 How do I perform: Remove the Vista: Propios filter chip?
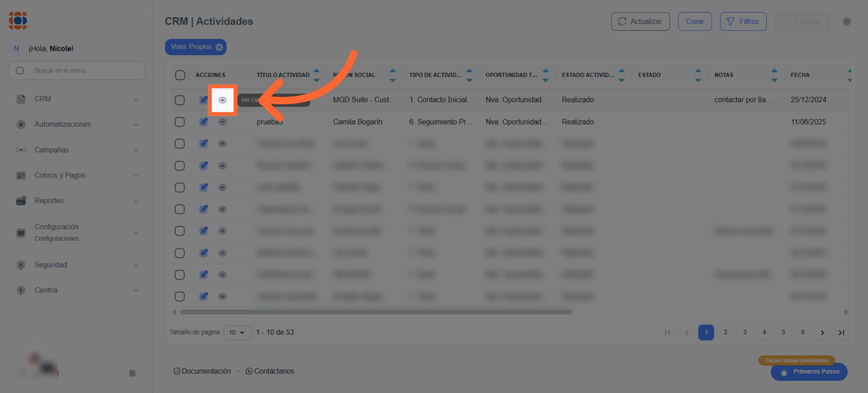tap(219, 47)
